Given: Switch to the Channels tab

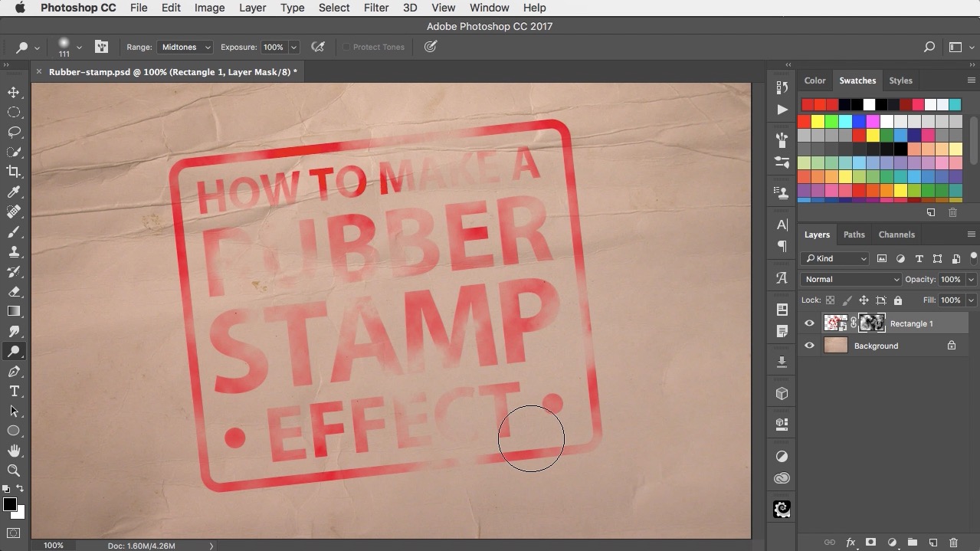Looking at the screenshot, I should 896,235.
